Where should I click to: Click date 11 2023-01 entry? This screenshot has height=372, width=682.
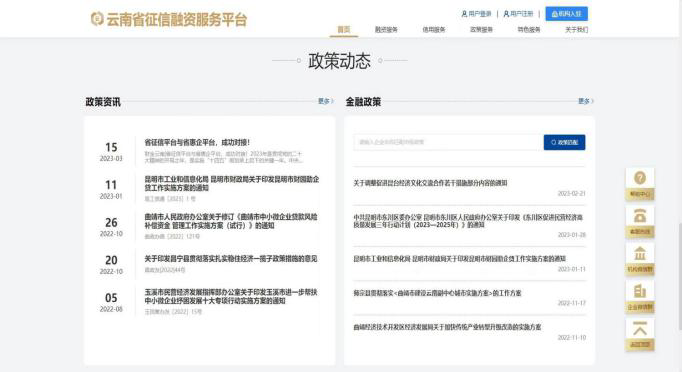(x=111, y=189)
